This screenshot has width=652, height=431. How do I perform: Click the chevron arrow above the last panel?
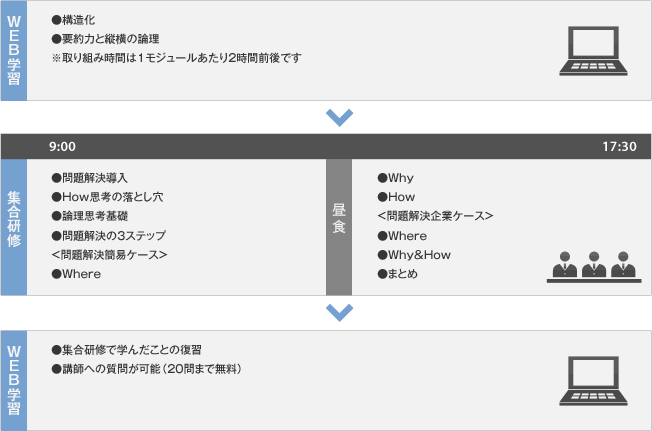(x=340, y=312)
